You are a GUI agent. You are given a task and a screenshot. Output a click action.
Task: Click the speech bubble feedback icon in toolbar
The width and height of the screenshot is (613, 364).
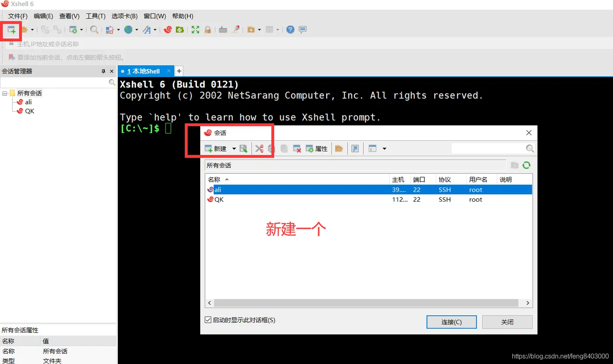click(303, 30)
